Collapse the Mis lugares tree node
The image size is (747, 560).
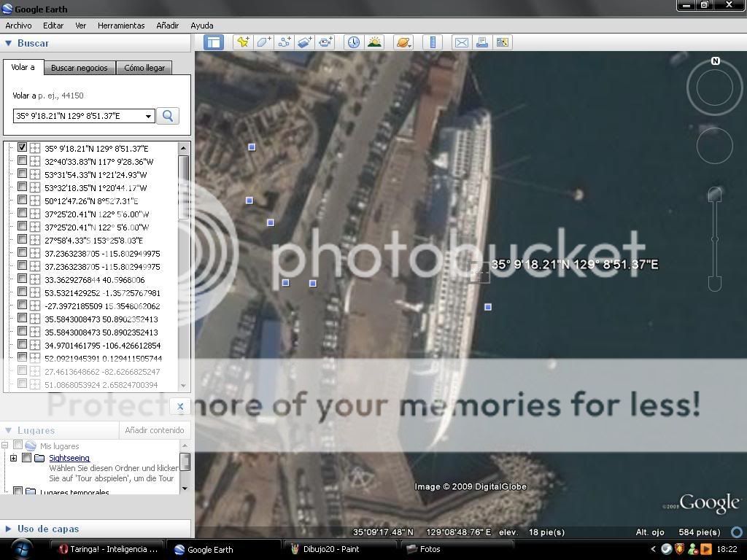(x=5, y=446)
